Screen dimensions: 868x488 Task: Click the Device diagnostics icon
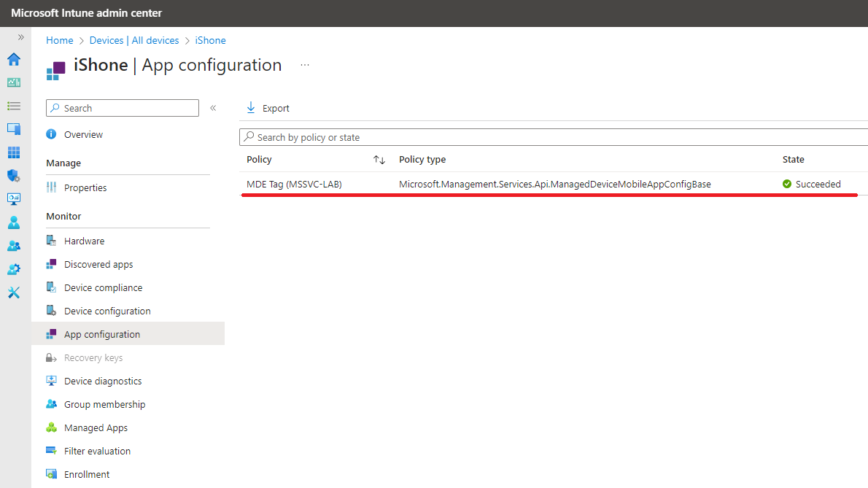click(52, 381)
